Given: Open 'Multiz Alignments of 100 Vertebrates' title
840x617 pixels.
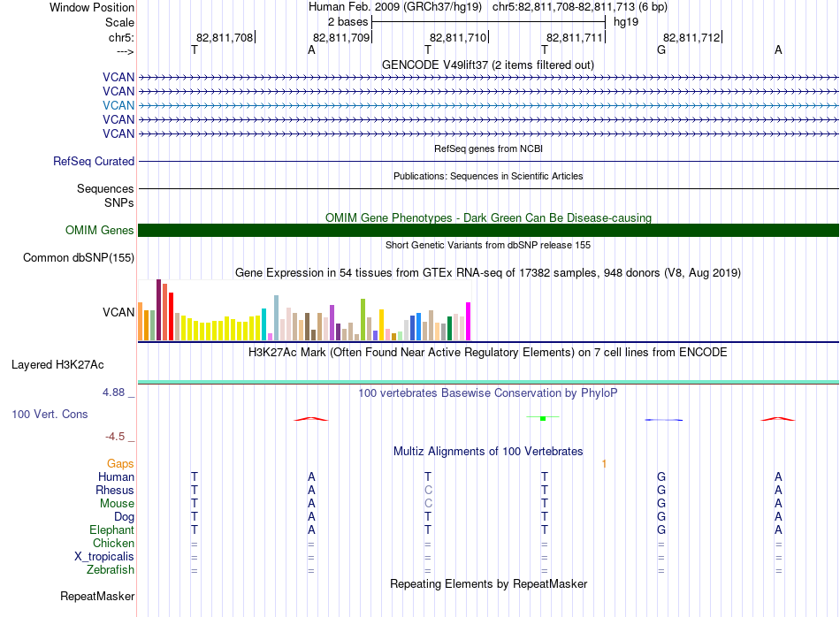Looking at the screenshot, I should [488, 451].
